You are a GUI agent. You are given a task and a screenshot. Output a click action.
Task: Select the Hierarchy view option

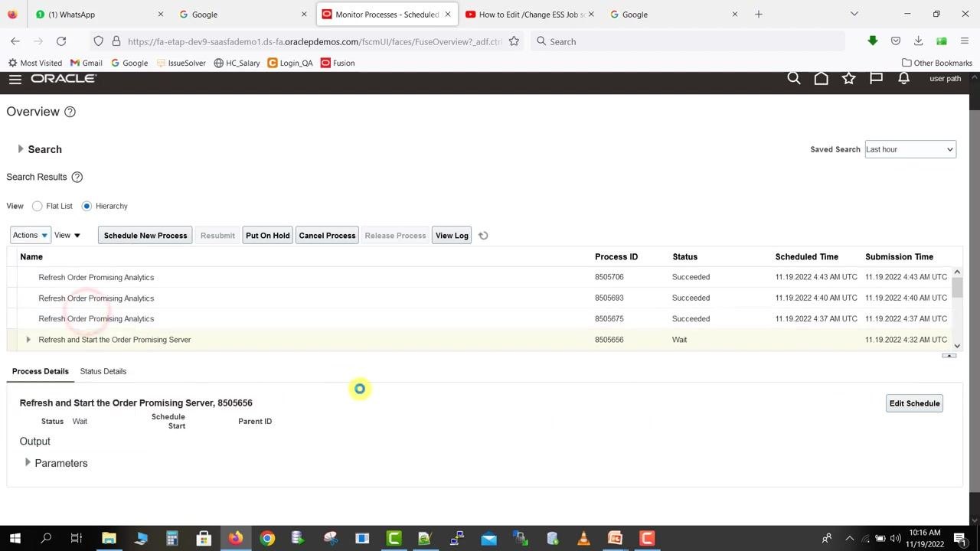(87, 206)
